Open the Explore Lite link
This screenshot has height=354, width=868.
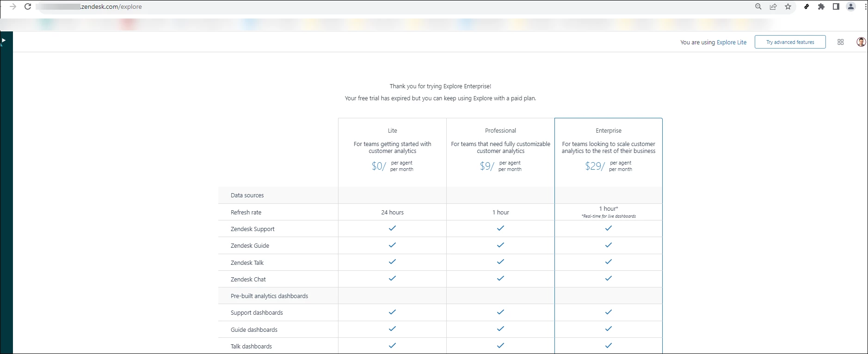(731, 43)
